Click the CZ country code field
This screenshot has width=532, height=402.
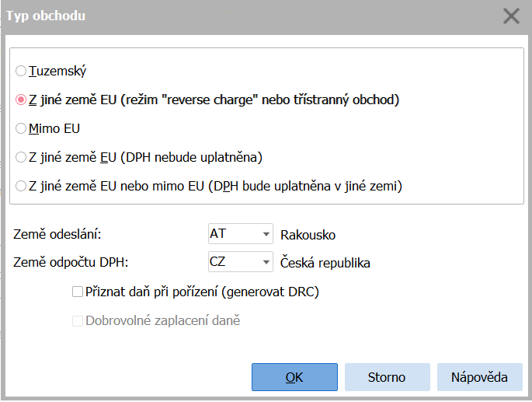[231, 262]
